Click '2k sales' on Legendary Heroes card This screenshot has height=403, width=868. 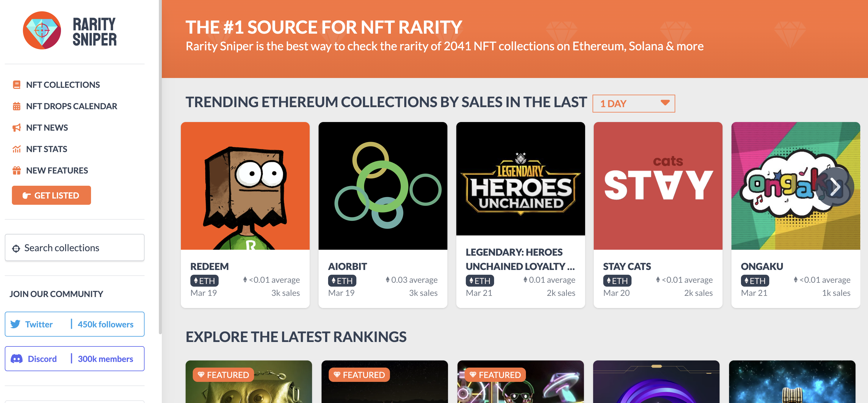pyautogui.click(x=561, y=293)
